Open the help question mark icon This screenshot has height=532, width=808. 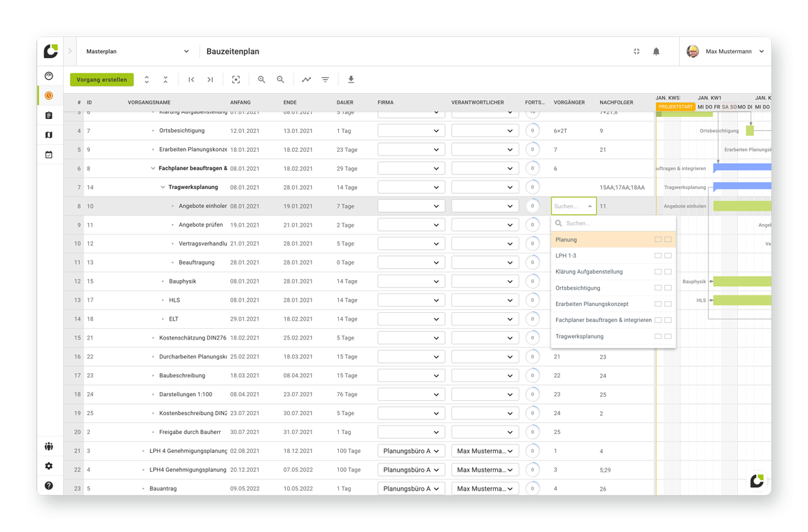(x=49, y=486)
